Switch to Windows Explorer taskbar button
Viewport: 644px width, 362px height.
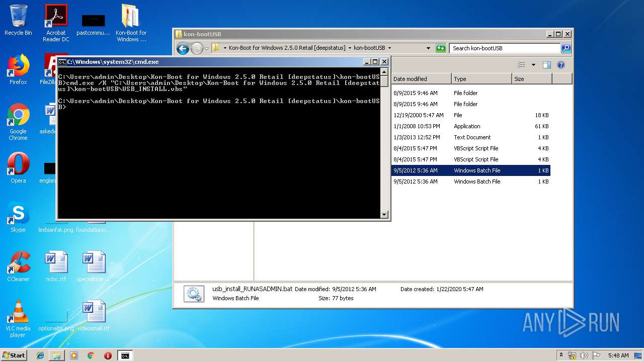pyautogui.click(x=57, y=355)
